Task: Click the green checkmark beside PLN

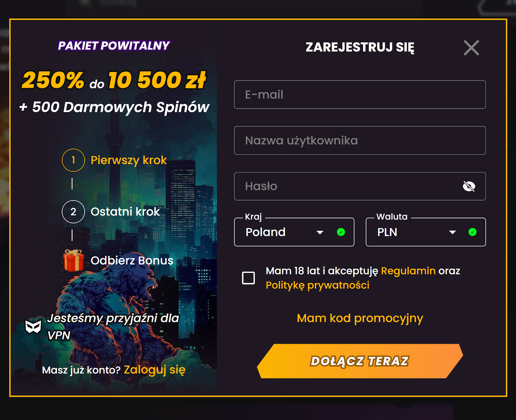Action: [472, 232]
